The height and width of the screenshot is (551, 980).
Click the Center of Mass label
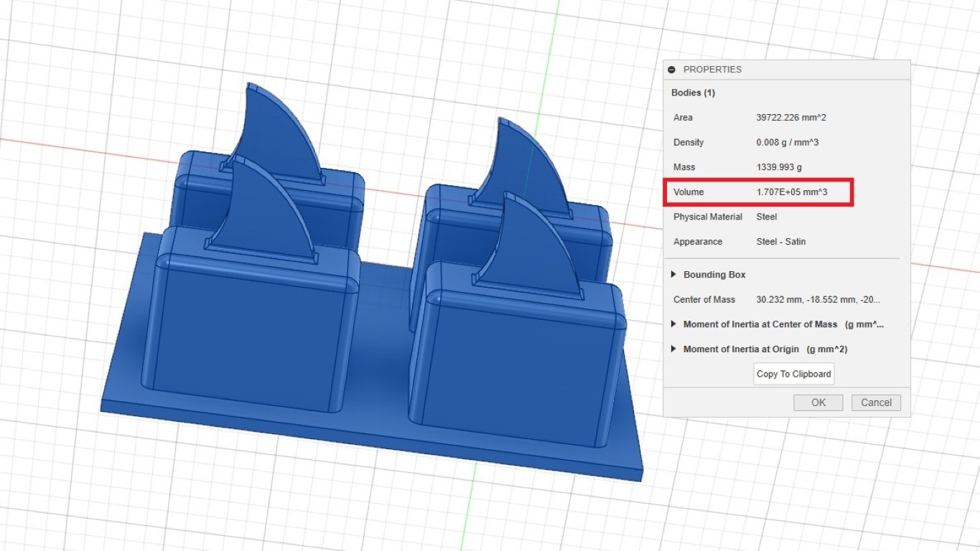tap(704, 300)
